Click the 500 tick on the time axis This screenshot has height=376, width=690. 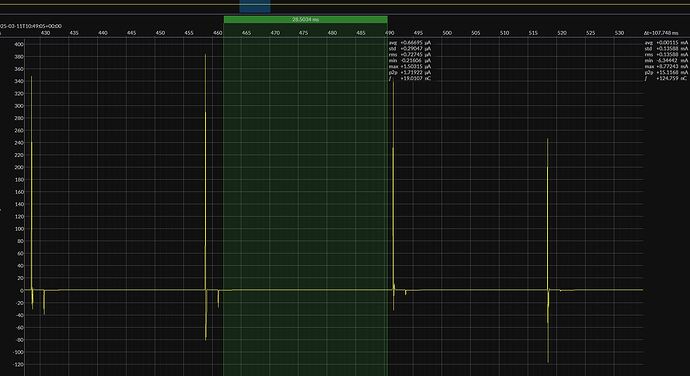(447, 33)
